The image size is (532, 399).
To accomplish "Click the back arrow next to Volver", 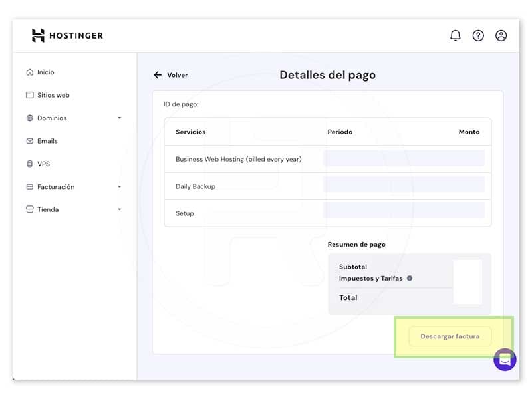I will (x=158, y=75).
